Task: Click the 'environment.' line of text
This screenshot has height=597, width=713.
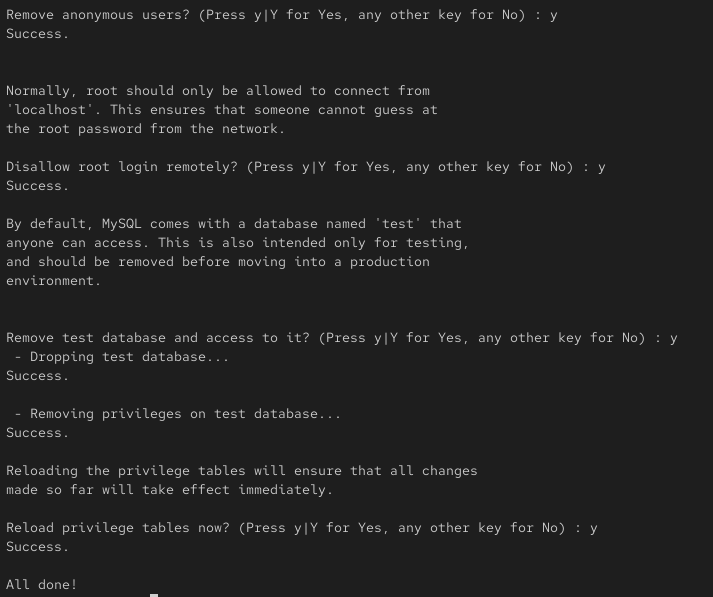Action: (53, 281)
